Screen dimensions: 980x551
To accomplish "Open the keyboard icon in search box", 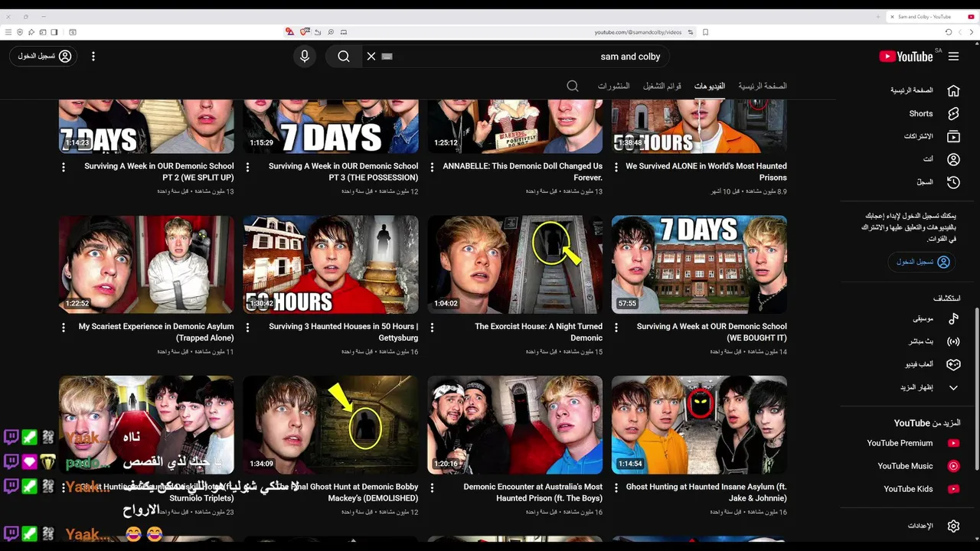I will tap(387, 57).
